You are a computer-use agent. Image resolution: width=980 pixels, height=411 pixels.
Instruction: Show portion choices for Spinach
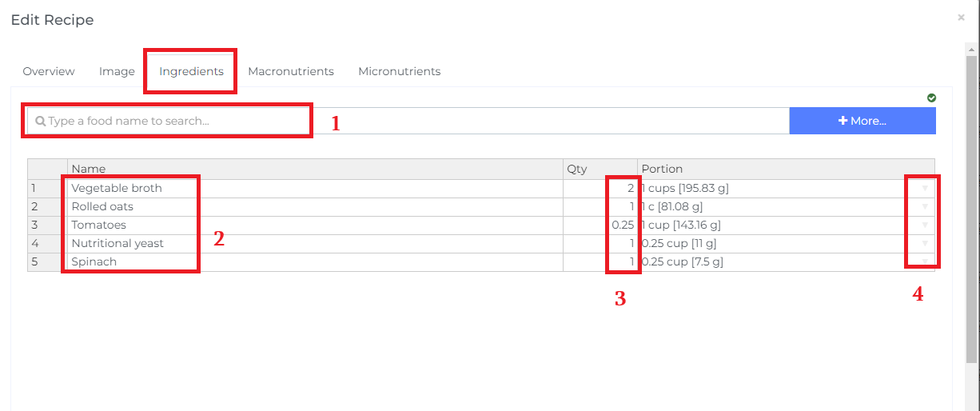pyautogui.click(x=925, y=262)
